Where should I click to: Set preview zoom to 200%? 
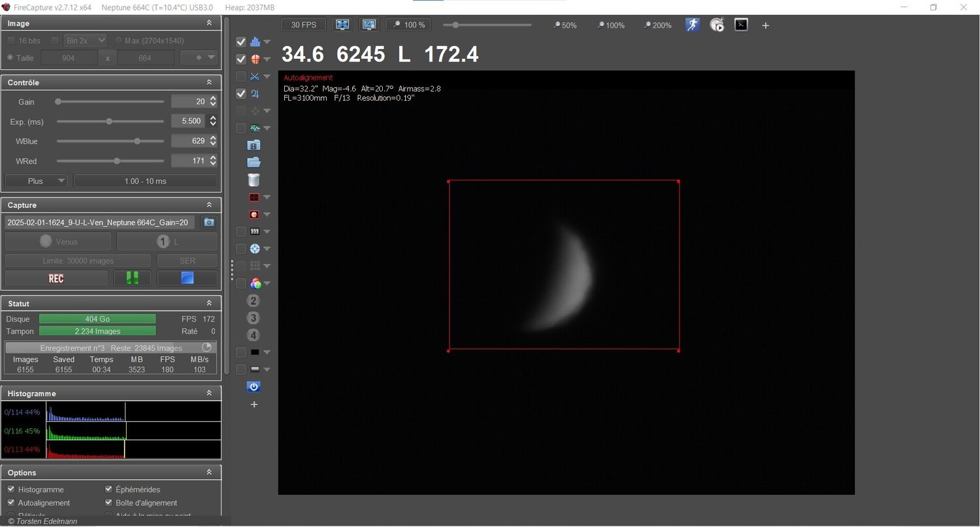(x=657, y=25)
